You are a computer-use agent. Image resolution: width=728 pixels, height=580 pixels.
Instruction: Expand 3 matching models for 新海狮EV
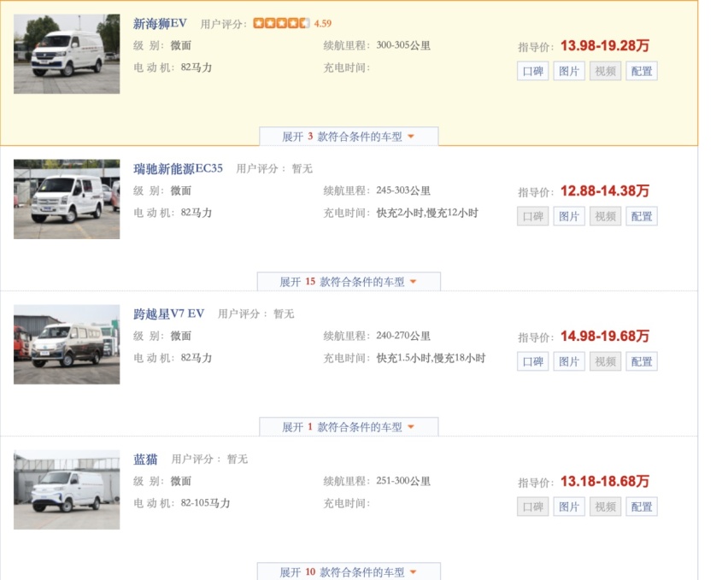[349, 137]
